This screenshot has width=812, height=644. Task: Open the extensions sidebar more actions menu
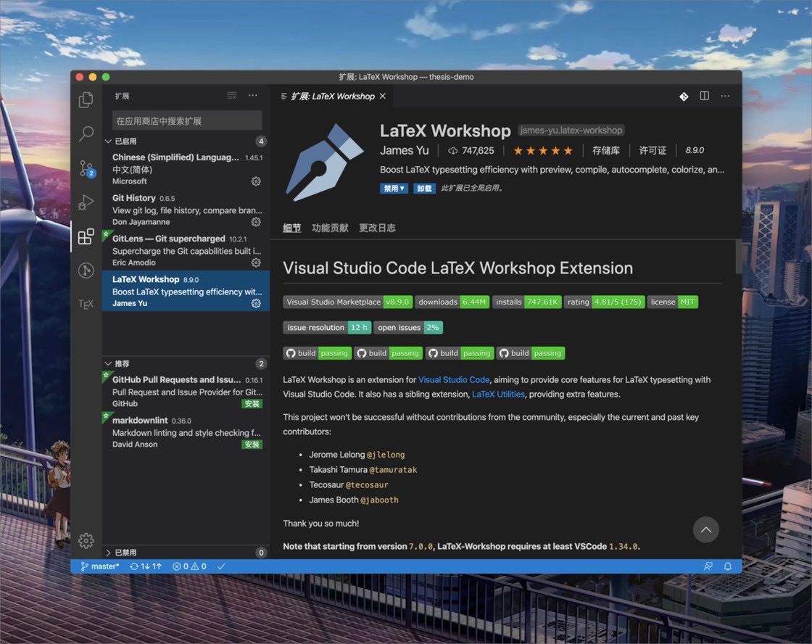point(253,95)
